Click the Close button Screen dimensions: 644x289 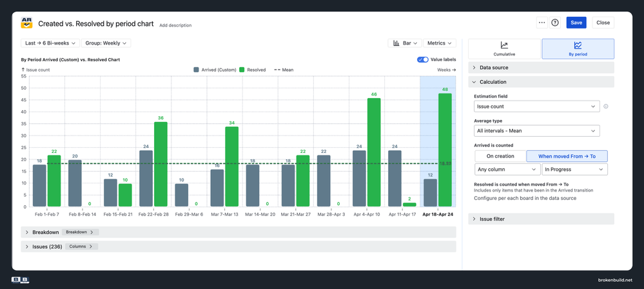(x=603, y=23)
